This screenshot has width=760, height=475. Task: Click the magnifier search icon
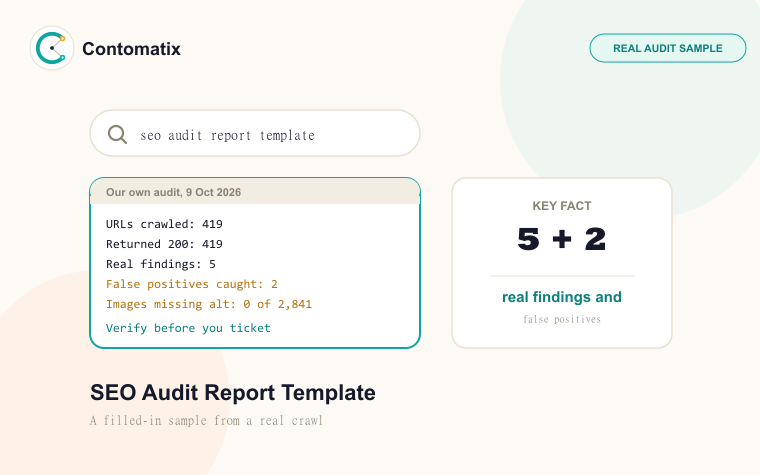[117, 134]
